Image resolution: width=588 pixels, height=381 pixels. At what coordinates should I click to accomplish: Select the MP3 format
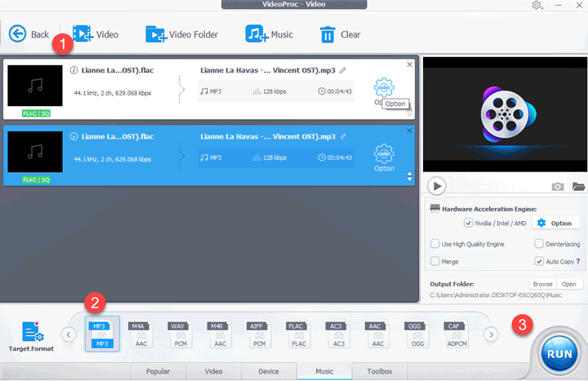(x=102, y=334)
